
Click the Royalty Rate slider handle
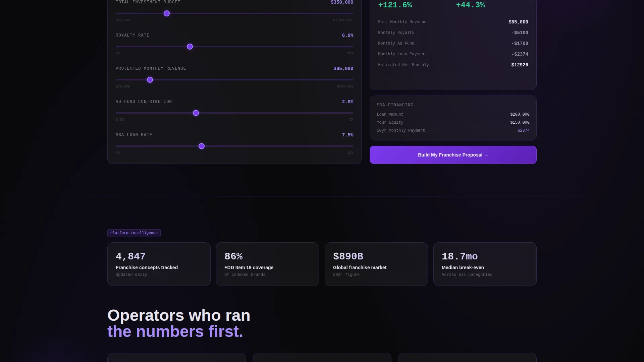point(190,47)
